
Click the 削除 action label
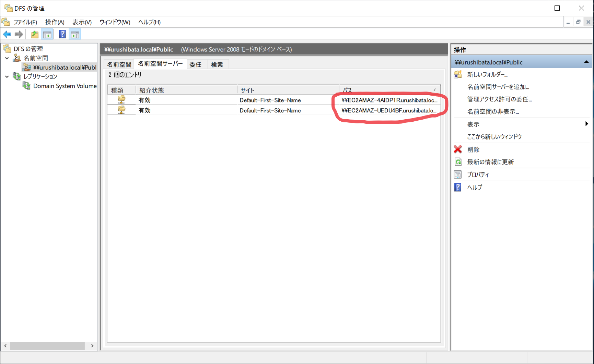coord(473,149)
